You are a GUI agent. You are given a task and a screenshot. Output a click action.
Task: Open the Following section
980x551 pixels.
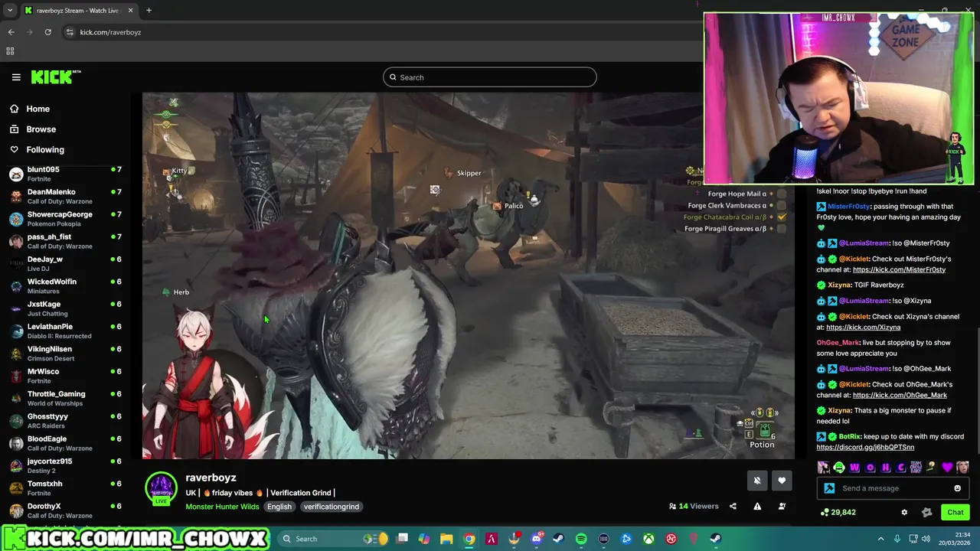45,150
